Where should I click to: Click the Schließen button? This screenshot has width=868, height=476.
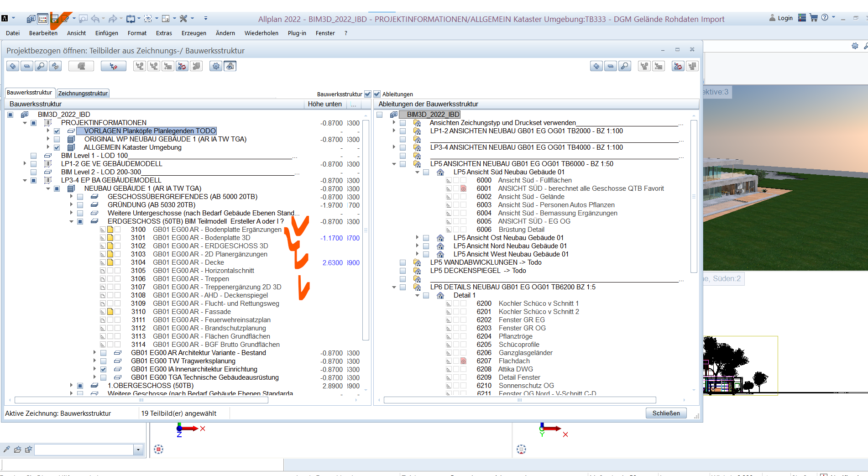tap(666, 413)
